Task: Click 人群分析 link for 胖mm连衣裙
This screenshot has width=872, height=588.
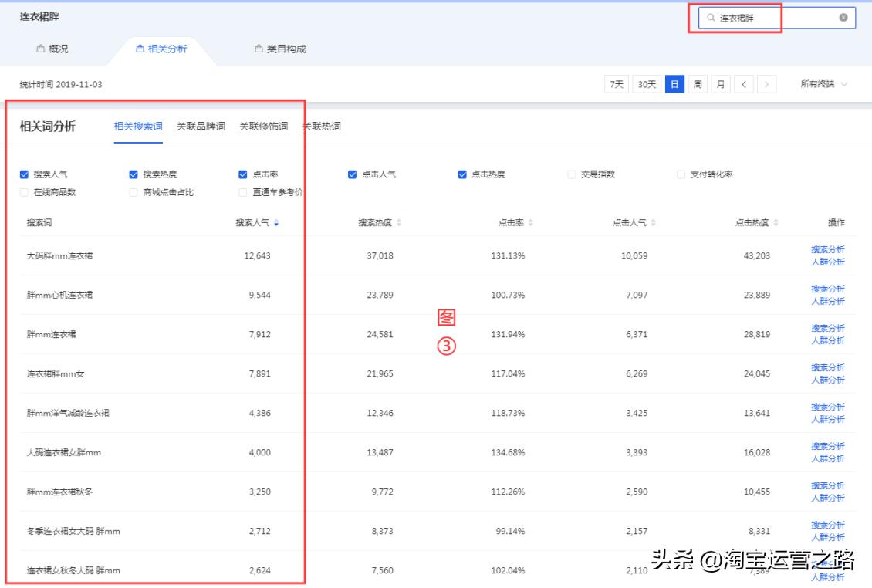Action: (x=829, y=340)
